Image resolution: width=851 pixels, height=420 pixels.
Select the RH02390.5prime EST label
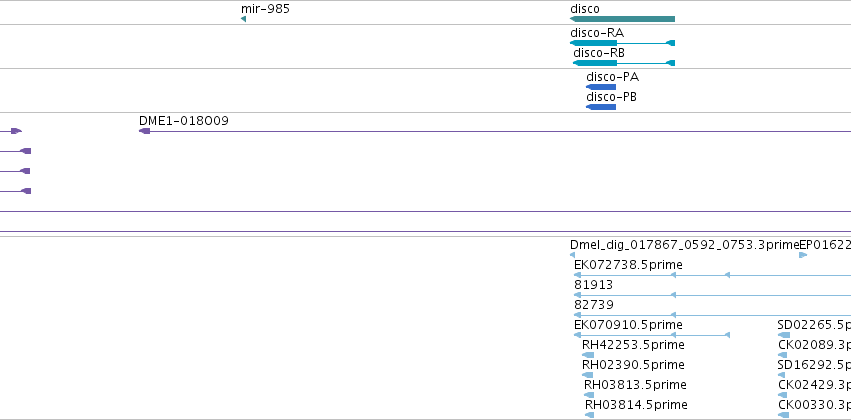pyautogui.click(x=633, y=365)
